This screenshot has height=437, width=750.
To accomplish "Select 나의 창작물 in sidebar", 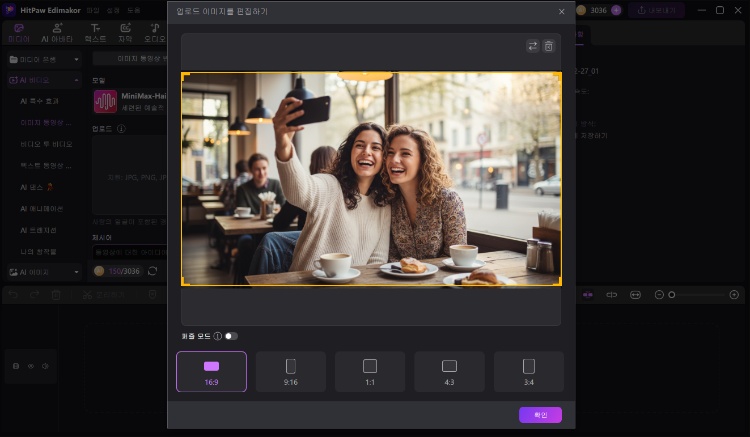I will point(38,251).
